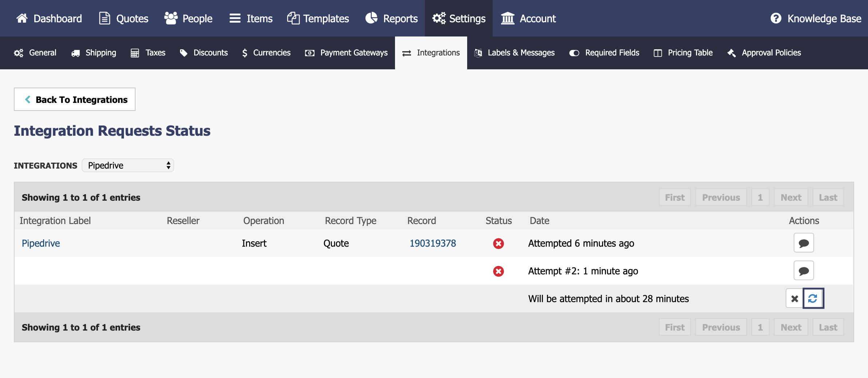Select the Payment Gateways money icon
868x378 pixels.
(310, 53)
